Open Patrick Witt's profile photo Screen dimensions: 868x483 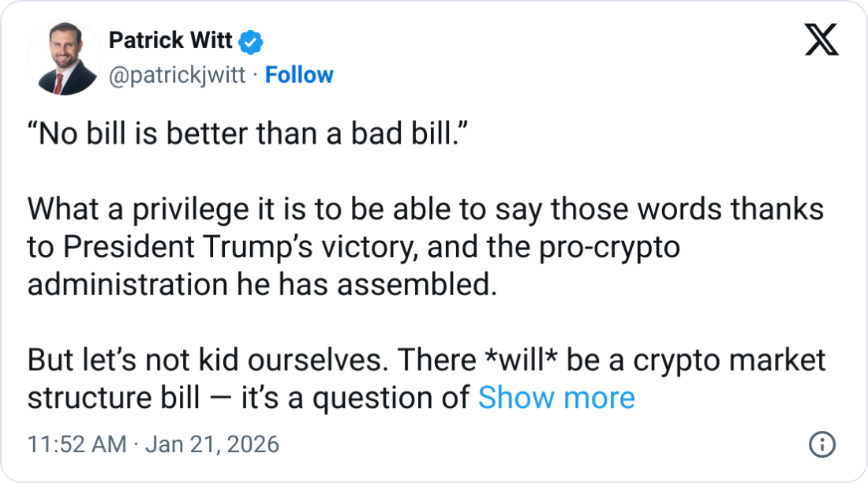click(65, 58)
